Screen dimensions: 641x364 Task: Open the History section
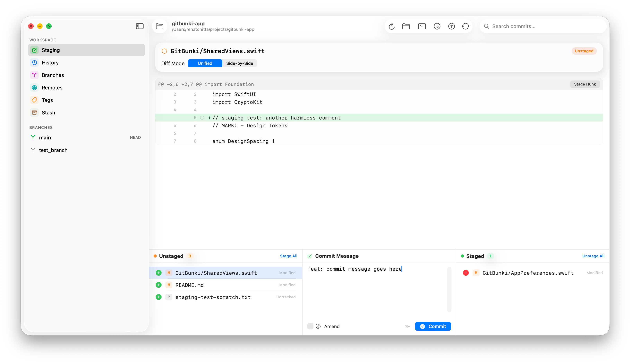point(86,63)
